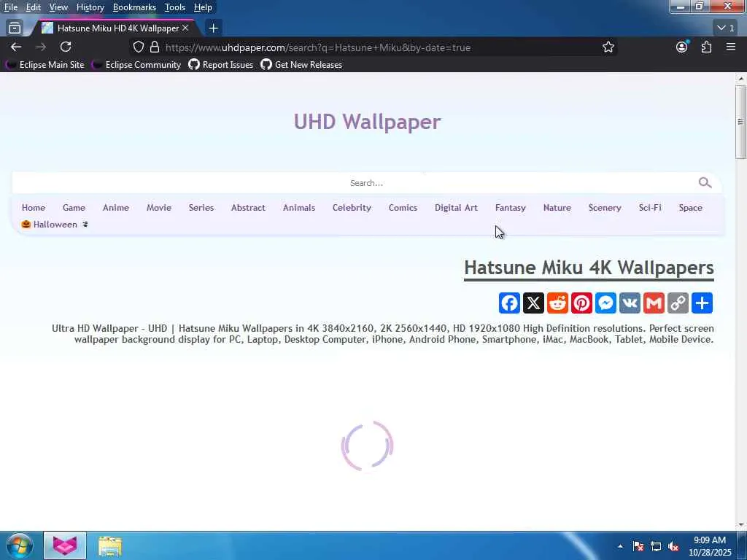This screenshot has height=560, width=747.
Task: Click the browser taskbar button
Action: coord(65,546)
